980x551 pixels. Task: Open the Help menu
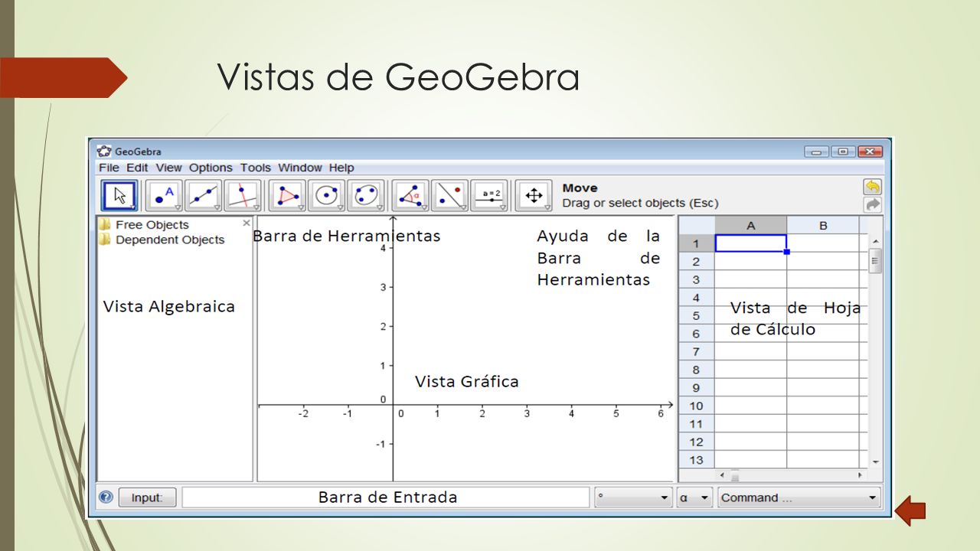pos(341,168)
